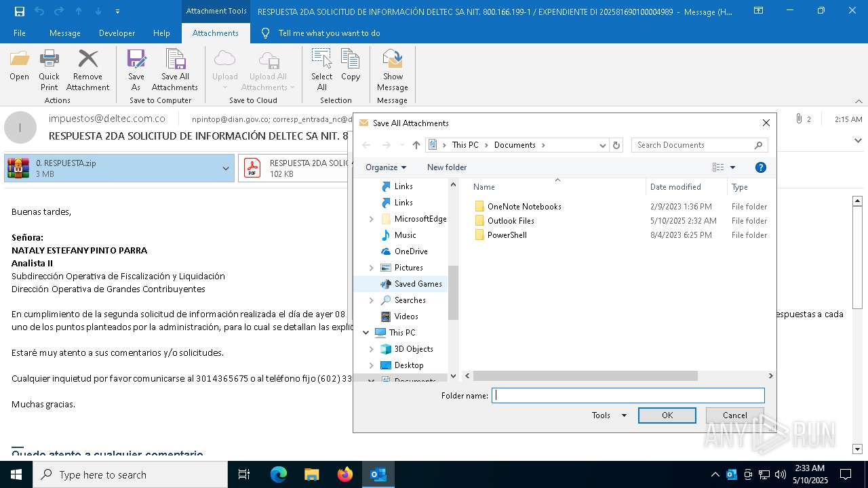Launch Firefox from the taskbar
The width and height of the screenshot is (868, 488).
pyautogui.click(x=345, y=474)
